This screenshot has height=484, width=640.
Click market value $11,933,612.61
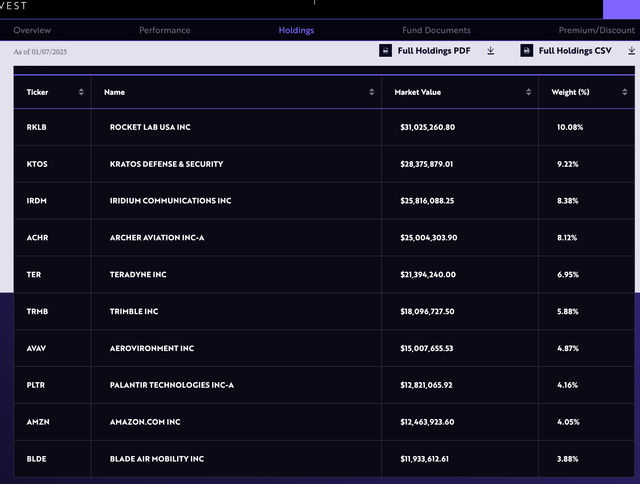pyautogui.click(x=424, y=459)
